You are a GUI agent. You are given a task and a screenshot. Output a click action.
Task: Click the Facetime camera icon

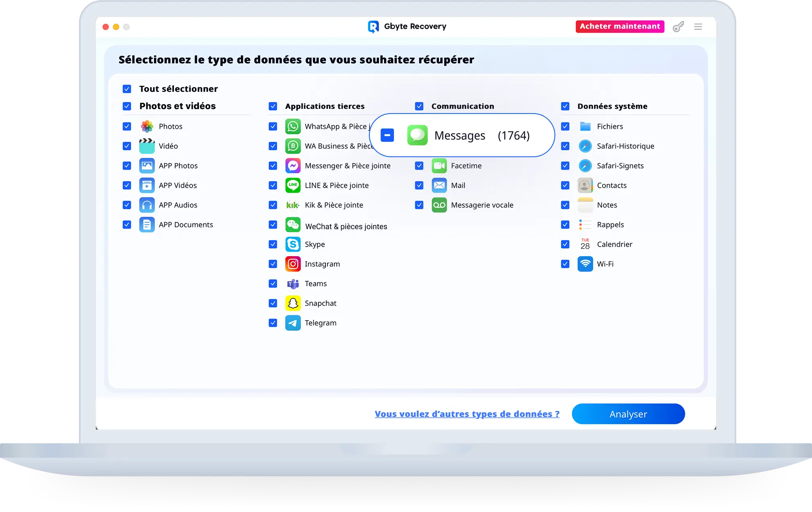(x=439, y=166)
